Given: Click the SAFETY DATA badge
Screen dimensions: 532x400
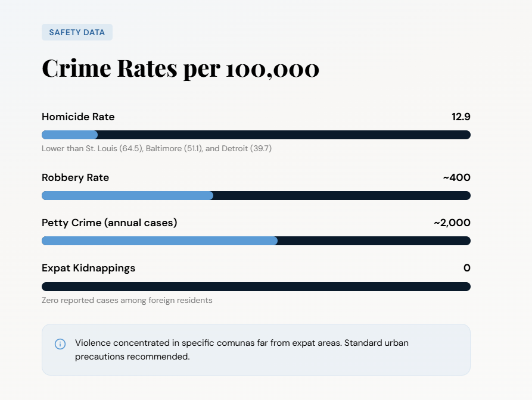Looking at the screenshot, I should [77, 32].
